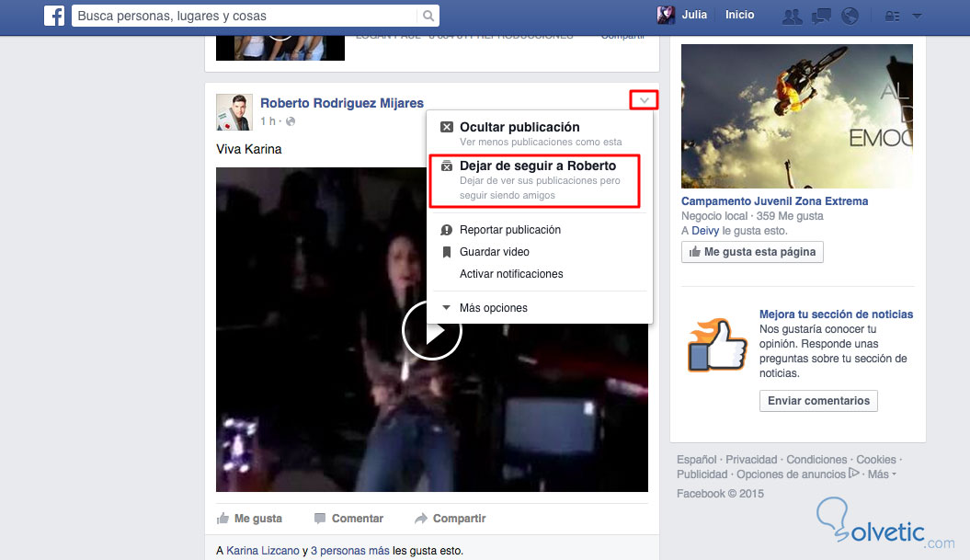Screen dimensions: 970x560
Task: Click the search magnifier icon
Action: (x=428, y=16)
